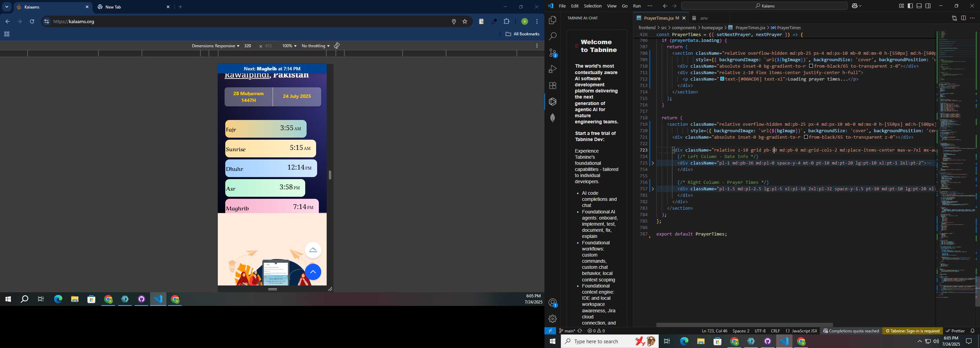This screenshot has height=348, width=980.
Task: Show hidden system tray icons chevron
Action: pyautogui.click(x=919, y=341)
